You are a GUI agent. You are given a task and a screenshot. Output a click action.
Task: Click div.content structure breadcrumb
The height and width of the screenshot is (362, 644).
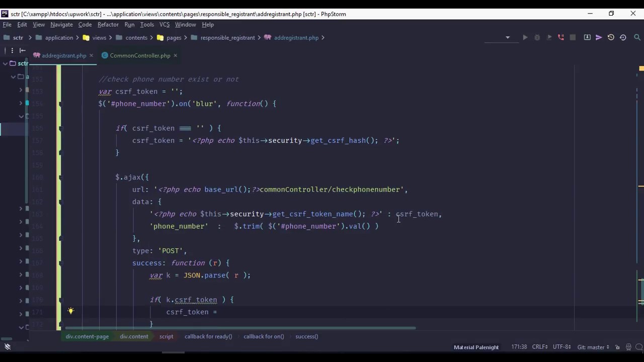coord(134,336)
